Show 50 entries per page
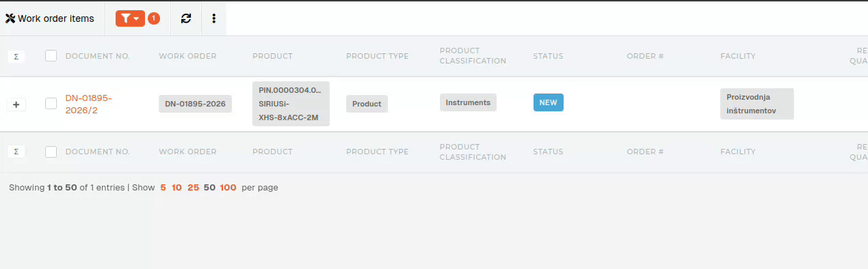 pos(209,187)
